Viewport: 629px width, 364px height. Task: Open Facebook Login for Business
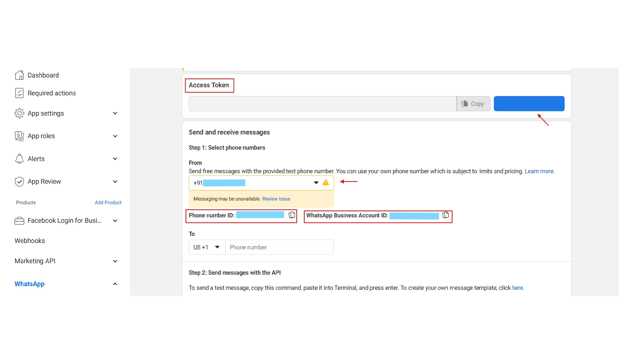pyautogui.click(x=64, y=220)
